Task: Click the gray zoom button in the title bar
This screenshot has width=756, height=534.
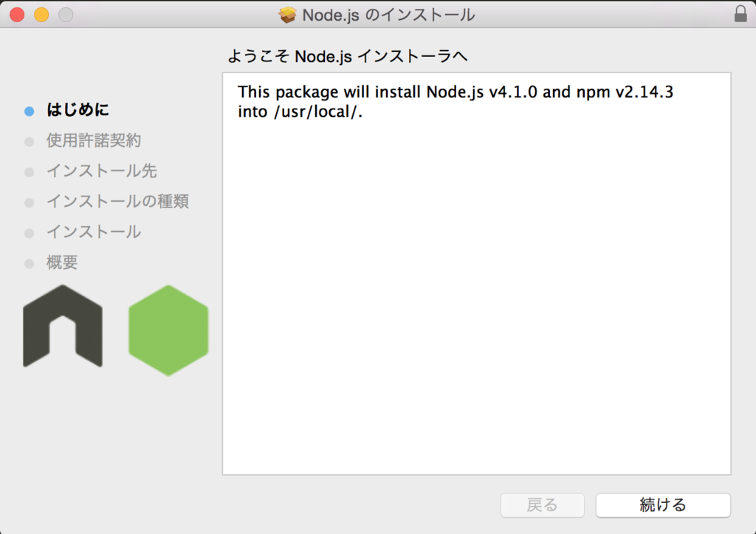Action: click(66, 15)
